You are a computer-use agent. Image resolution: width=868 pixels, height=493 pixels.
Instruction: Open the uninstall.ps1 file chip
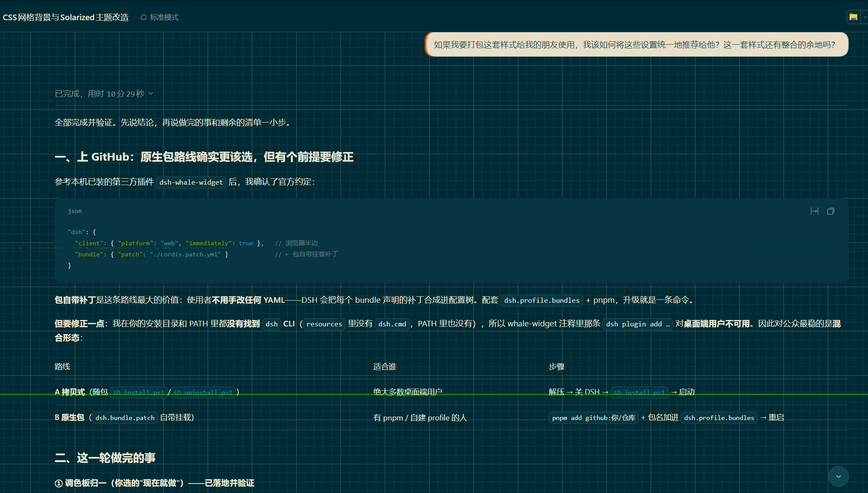tap(203, 392)
